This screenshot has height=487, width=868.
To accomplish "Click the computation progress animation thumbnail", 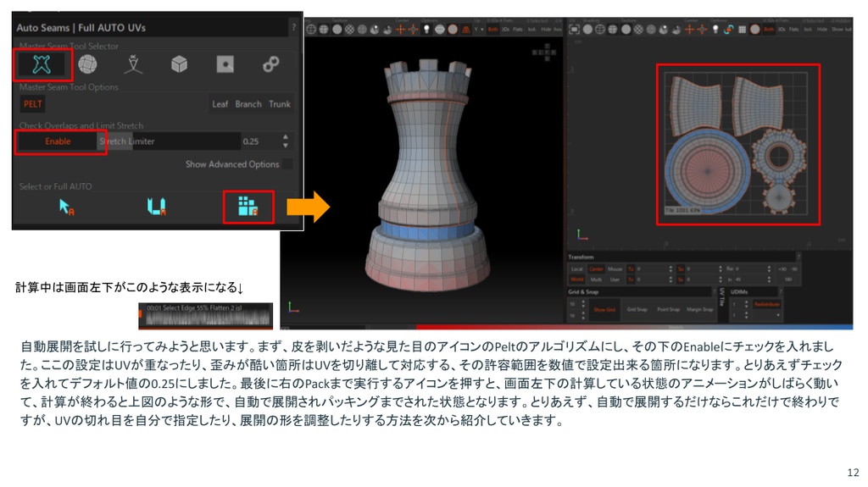I will pos(205,315).
